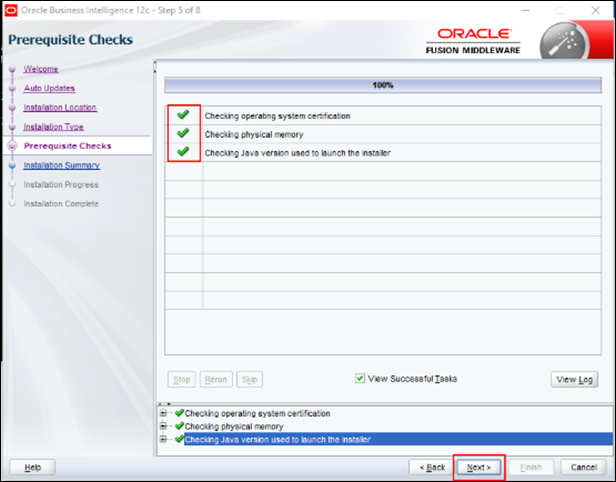The width and height of the screenshot is (616, 482).
Task: Click the Stop button
Action: pyautogui.click(x=182, y=379)
